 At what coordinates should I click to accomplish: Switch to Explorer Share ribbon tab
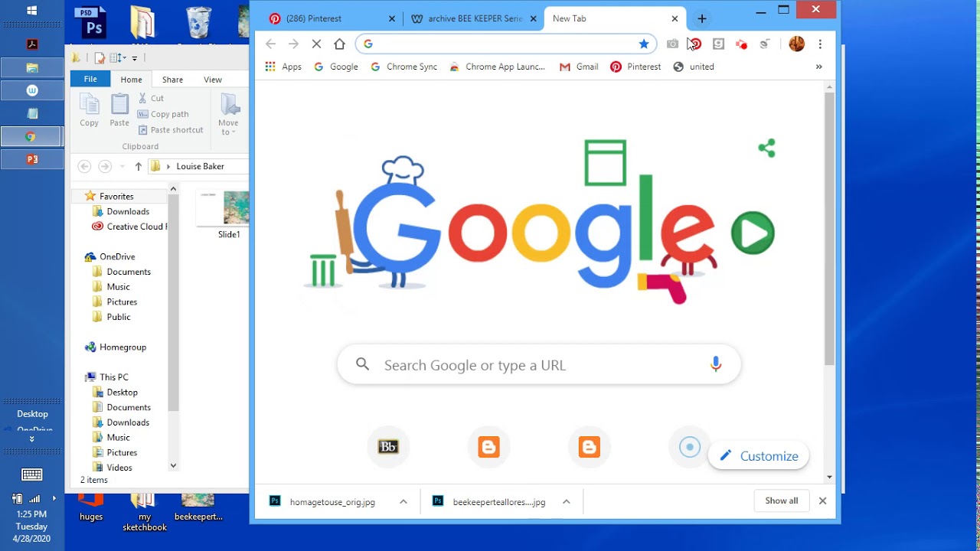[172, 80]
